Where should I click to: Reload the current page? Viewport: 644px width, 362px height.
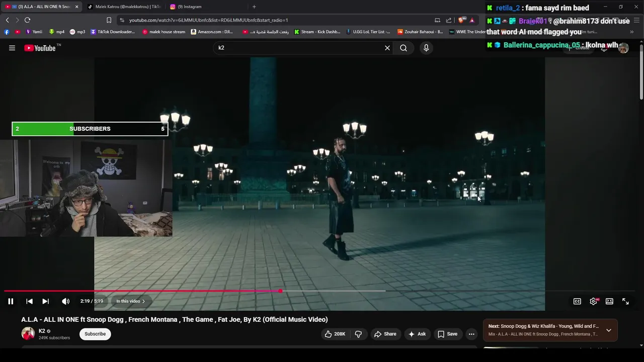28,20
